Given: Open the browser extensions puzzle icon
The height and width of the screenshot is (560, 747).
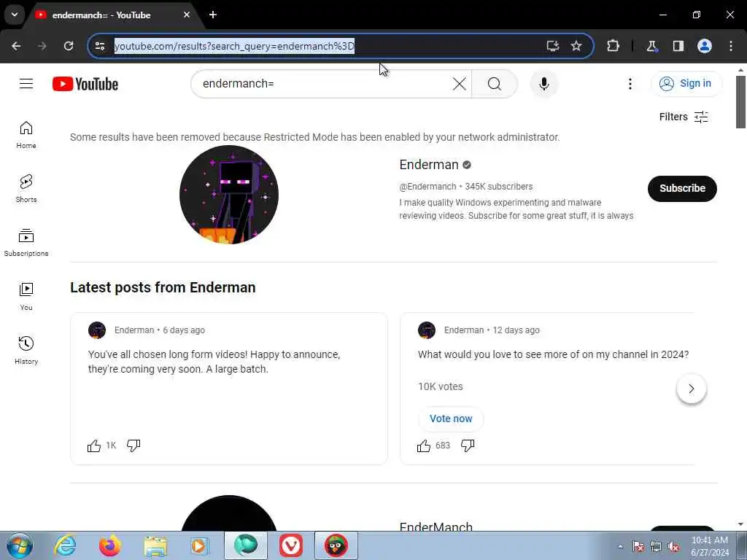Looking at the screenshot, I should click(x=613, y=46).
